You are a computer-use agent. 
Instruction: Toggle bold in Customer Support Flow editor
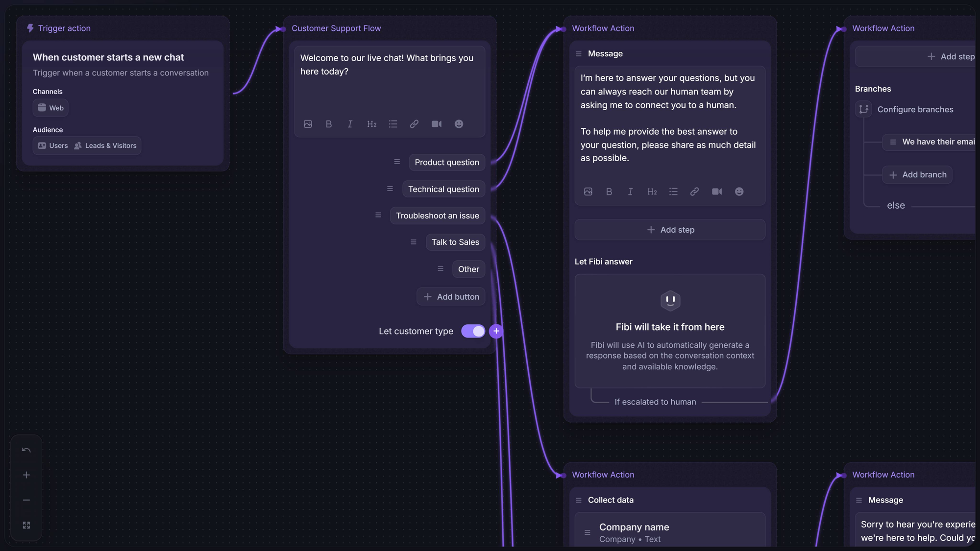329,124
